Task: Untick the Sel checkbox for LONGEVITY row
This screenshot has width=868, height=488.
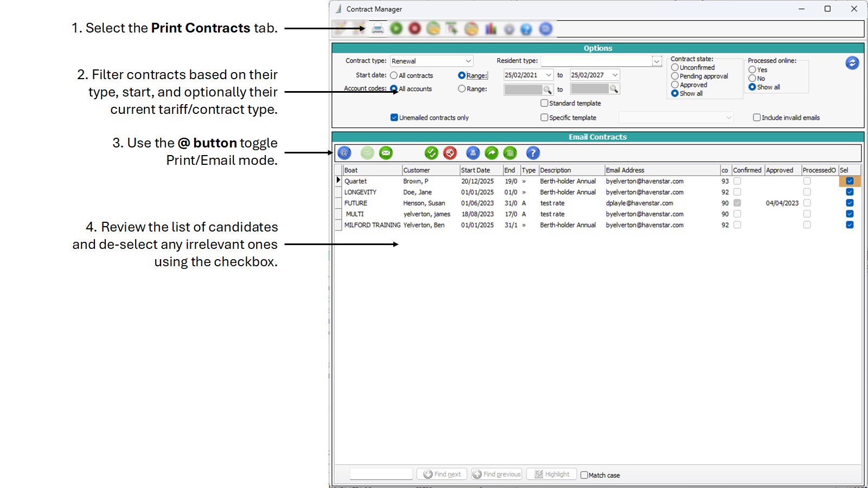Action: pos(850,192)
